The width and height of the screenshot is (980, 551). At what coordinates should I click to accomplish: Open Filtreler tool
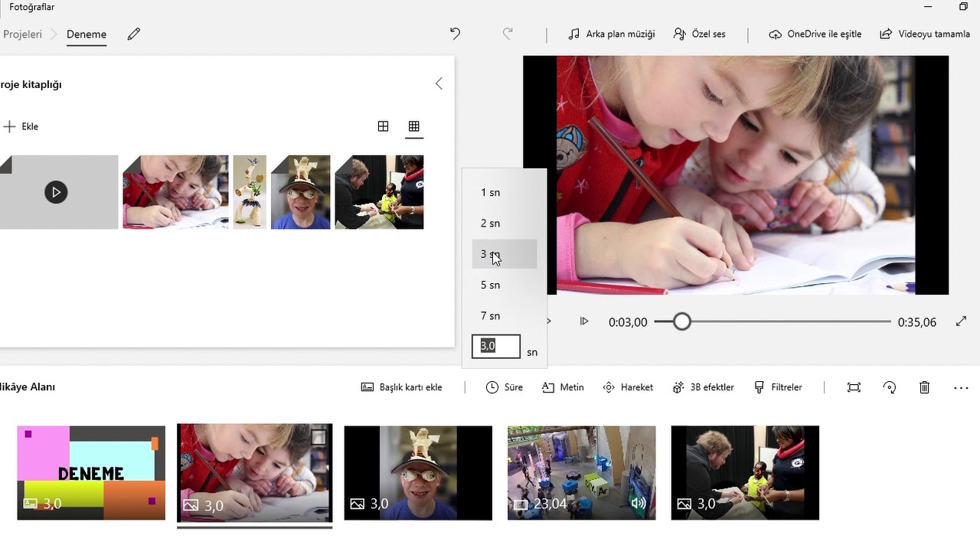777,387
